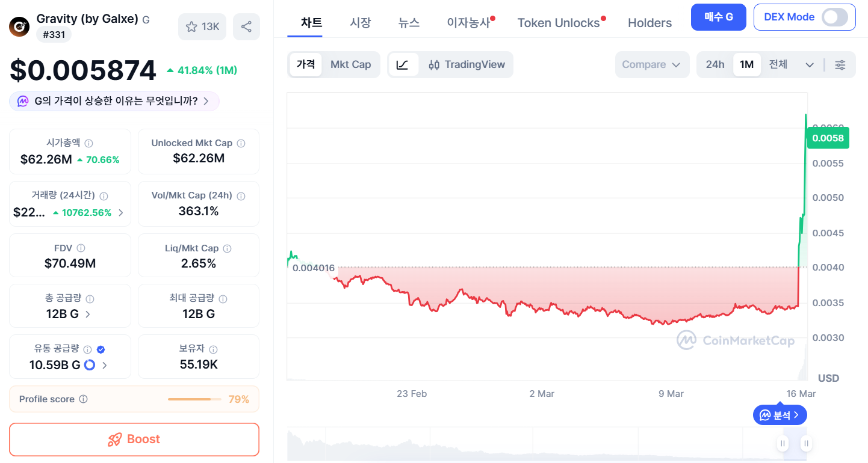Open 'G의 가격이 상승한 이유' explanation

pyautogui.click(x=114, y=101)
